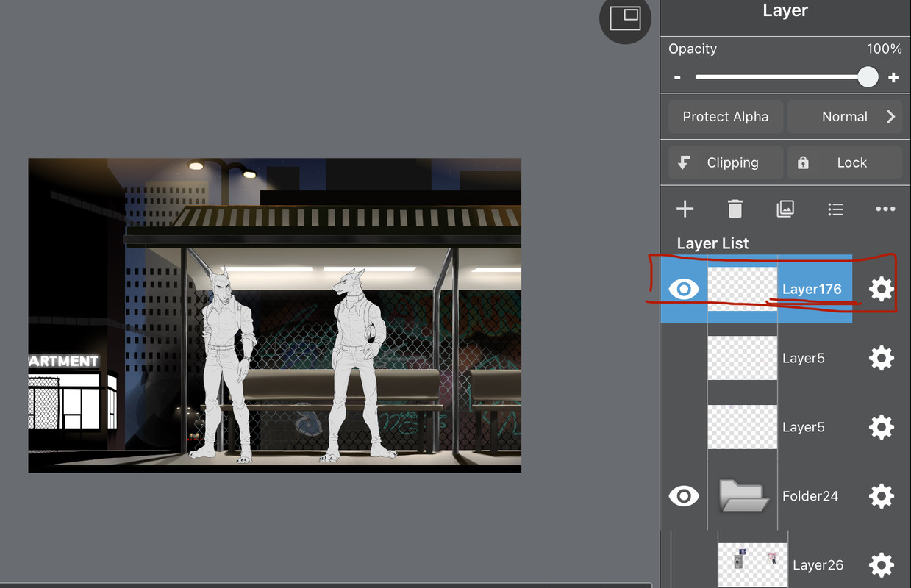The width and height of the screenshot is (911, 588).
Task: Select the Folder24 name label
Action: [810, 496]
